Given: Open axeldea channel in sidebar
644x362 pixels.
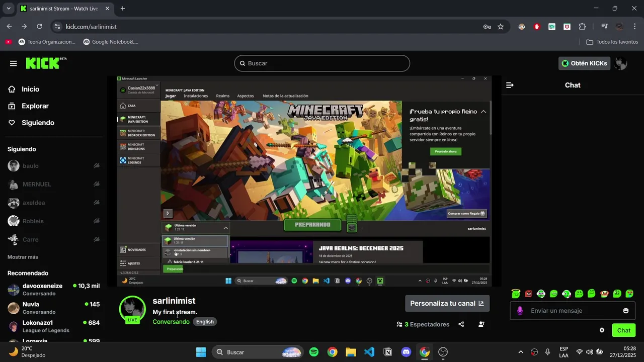Looking at the screenshot, I should (x=53, y=203).
